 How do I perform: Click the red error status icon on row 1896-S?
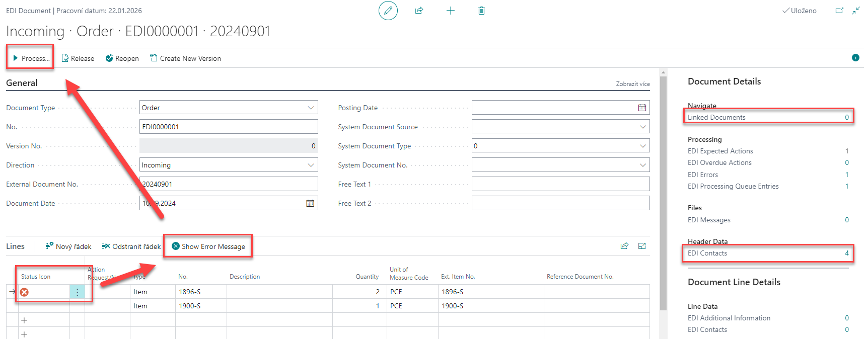24,292
